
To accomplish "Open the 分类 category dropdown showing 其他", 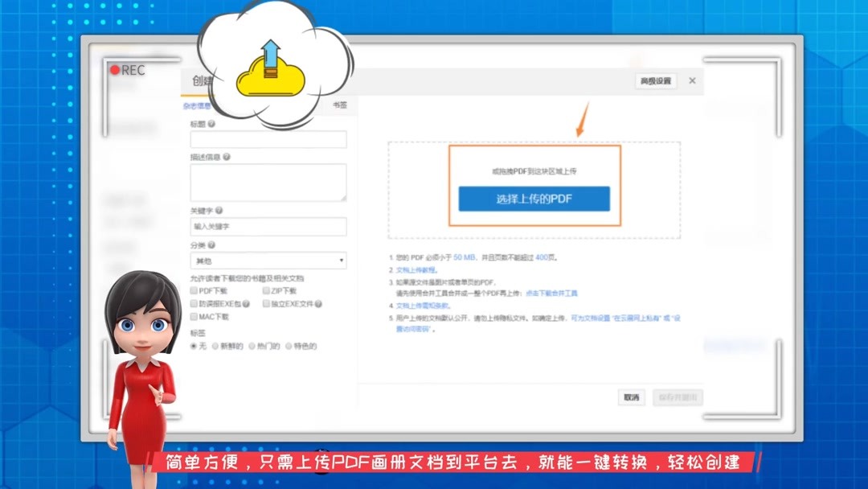I will pos(267,260).
